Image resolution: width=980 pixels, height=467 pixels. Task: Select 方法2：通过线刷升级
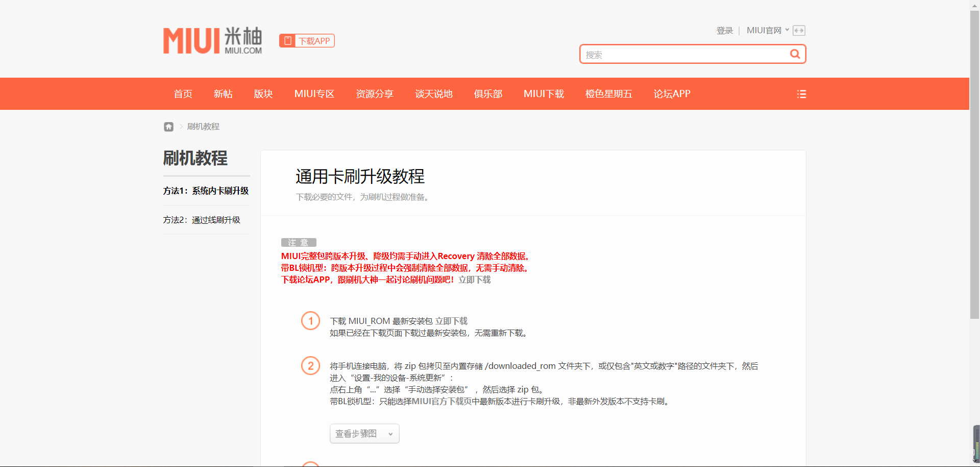click(202, 220)
